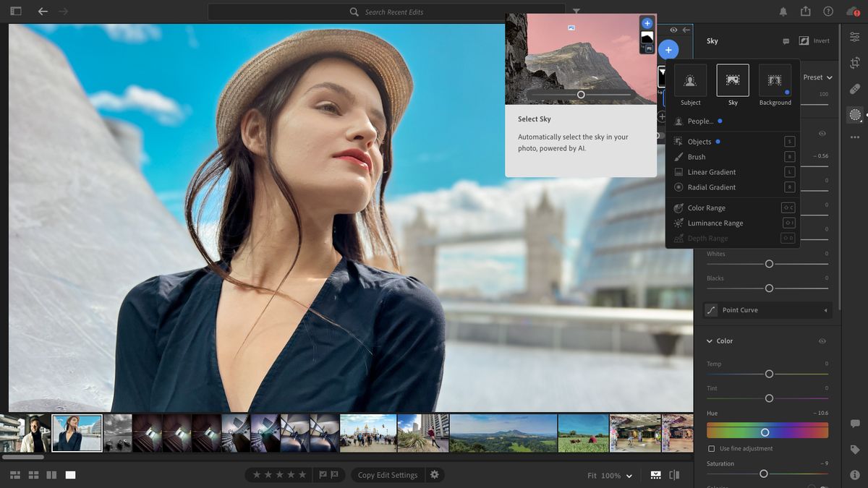Toggle the Color section visibility eye

(822, 341)
